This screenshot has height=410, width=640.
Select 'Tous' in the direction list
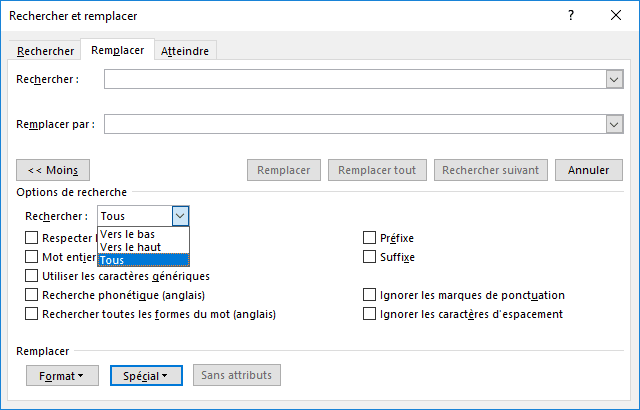(143, 260)
